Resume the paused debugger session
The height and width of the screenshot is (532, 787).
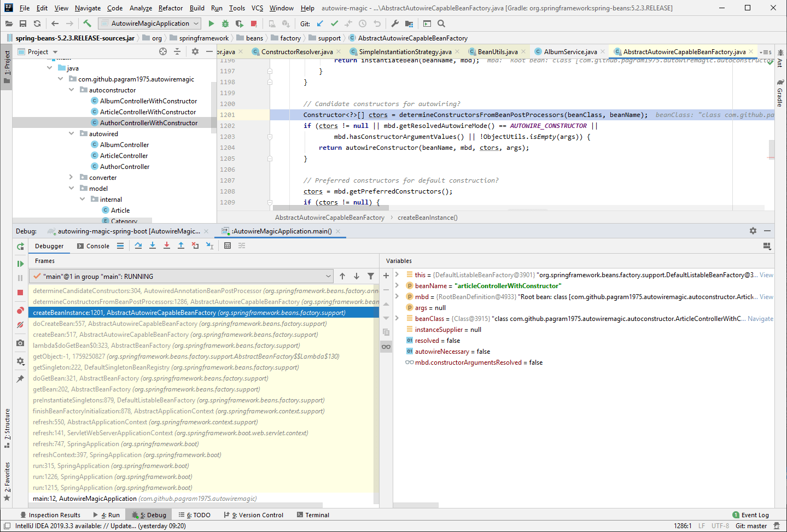point(20,262)
